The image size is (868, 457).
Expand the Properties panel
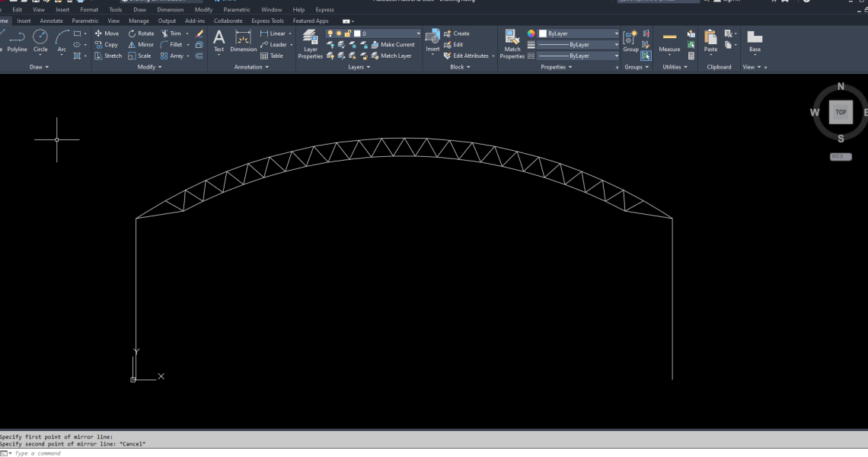(x=557, y=67)
